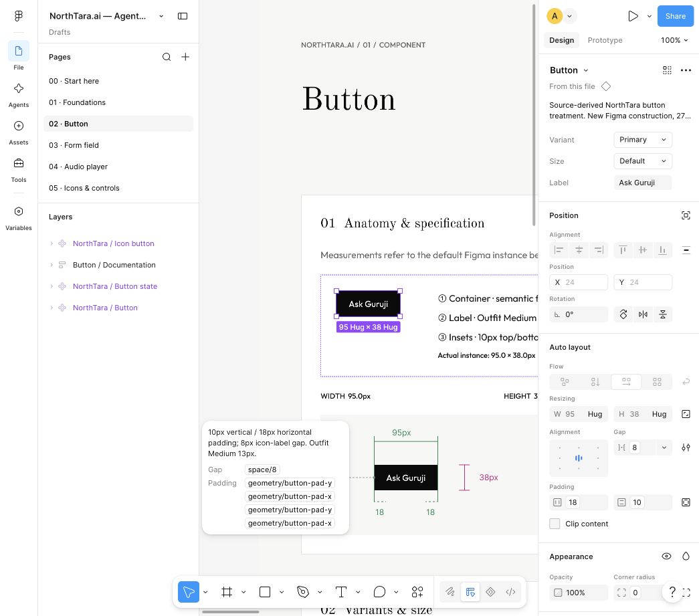Click the Present play icon
The image size is (699, 616).
point(633,16)
